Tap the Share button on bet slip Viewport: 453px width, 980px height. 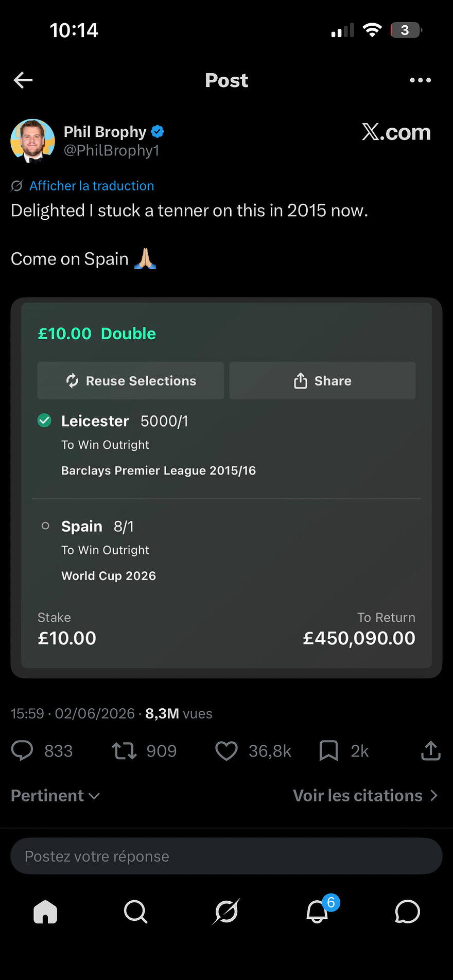[322, 380]
